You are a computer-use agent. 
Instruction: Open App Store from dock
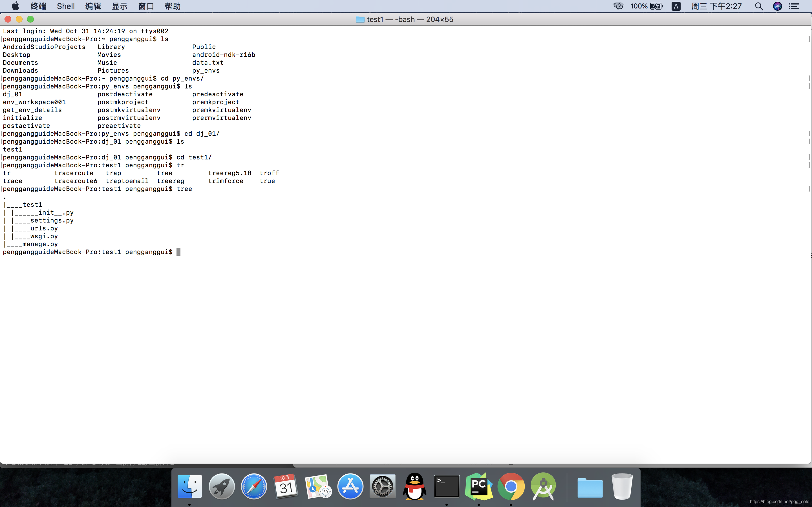pyautogui.click(x=350, y=486)
